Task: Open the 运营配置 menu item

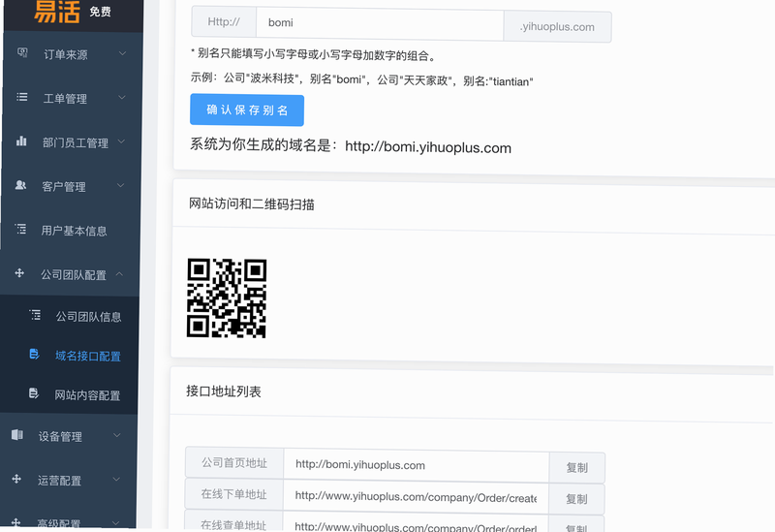Action: click(x=67, y=480)
